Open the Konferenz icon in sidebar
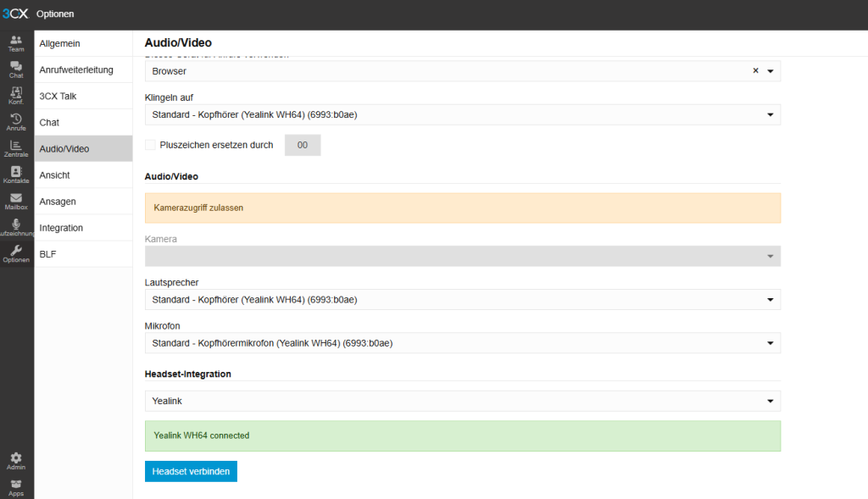The width and height of the screenshot is (868, 499). coord(16,96)
